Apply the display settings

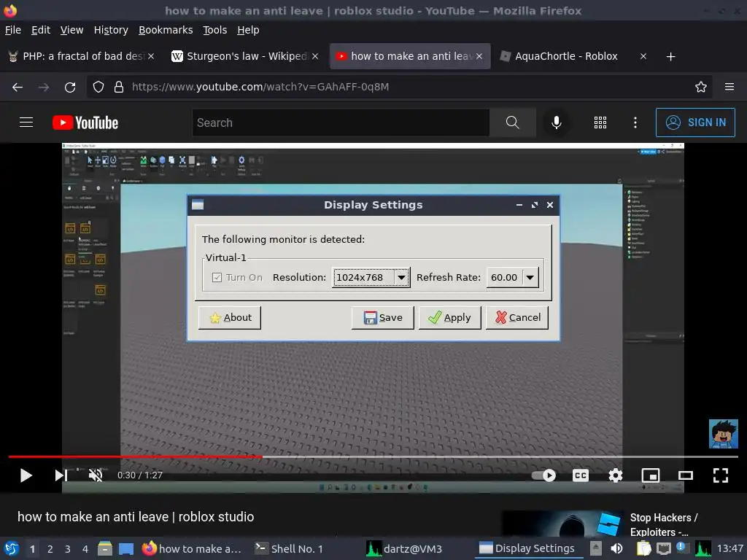pyautogui.click(x=449, y=318)
